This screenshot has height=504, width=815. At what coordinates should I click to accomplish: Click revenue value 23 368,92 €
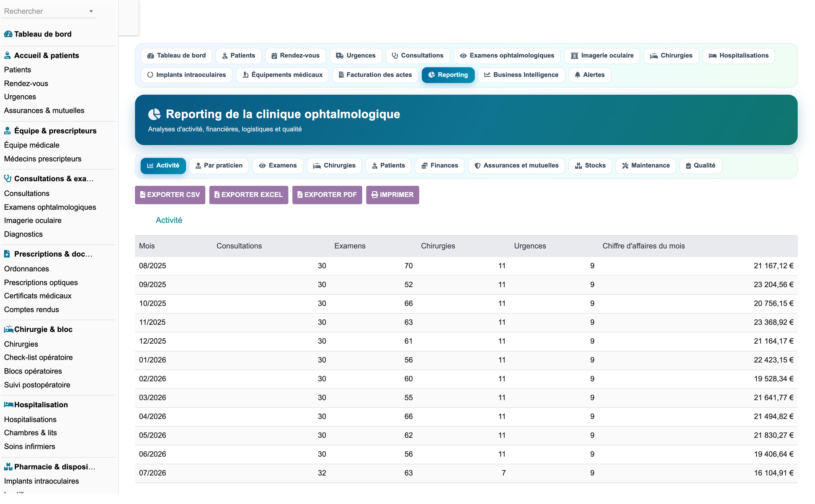pos(774,322)
